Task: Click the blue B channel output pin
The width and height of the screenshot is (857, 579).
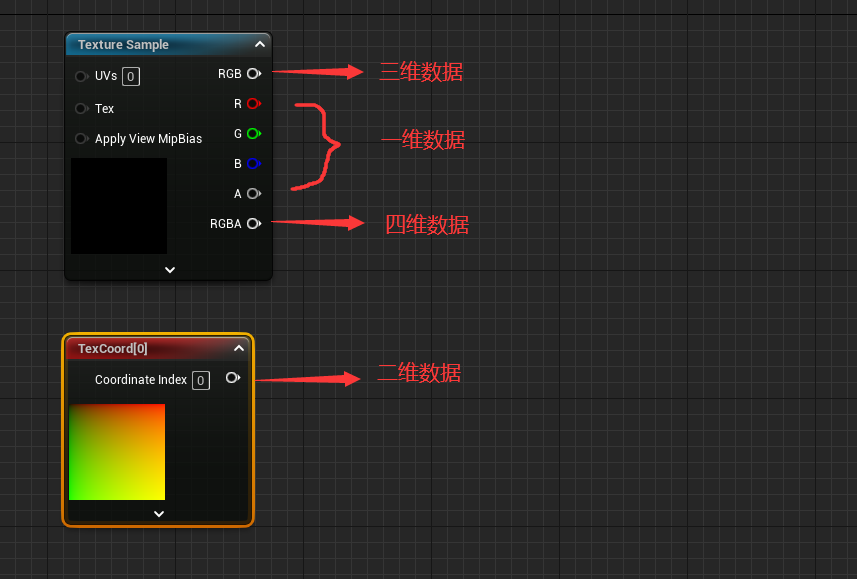Action: tap(253, 164)
